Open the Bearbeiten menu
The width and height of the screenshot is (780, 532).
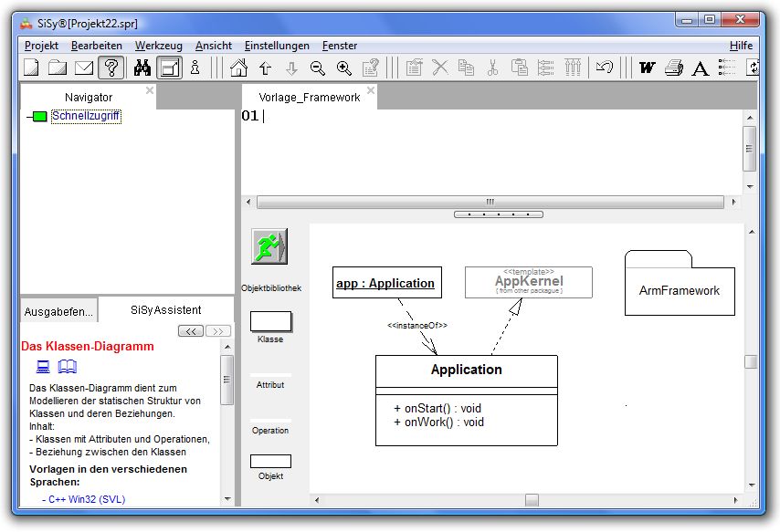coord(97,46)
